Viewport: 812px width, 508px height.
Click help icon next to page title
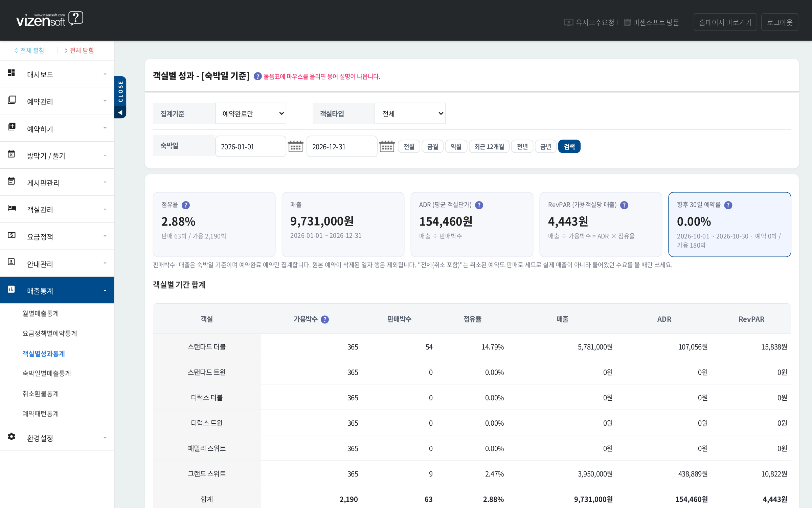point(257,77)
